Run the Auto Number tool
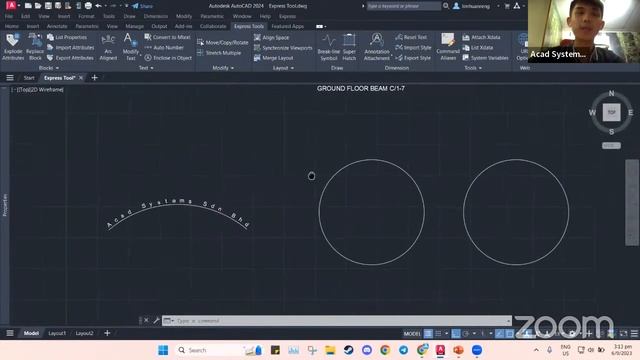Image resolution: width=640 pixels, height=360 pixels. 164,47
